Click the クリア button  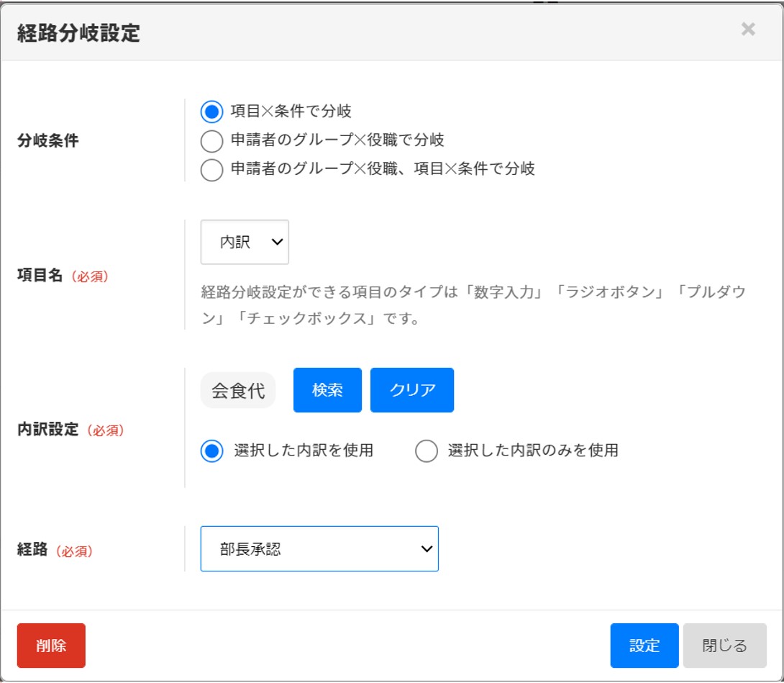(411, 390)
